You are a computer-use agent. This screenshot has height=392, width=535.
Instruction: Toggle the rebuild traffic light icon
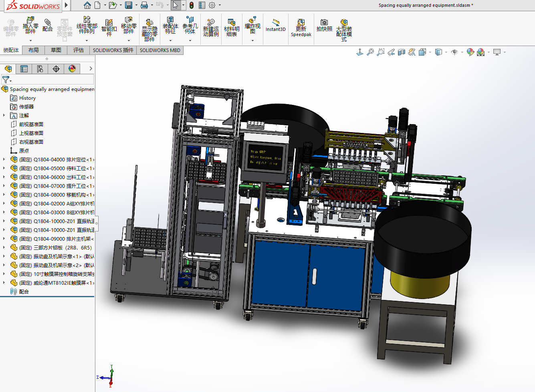(192, 5)
